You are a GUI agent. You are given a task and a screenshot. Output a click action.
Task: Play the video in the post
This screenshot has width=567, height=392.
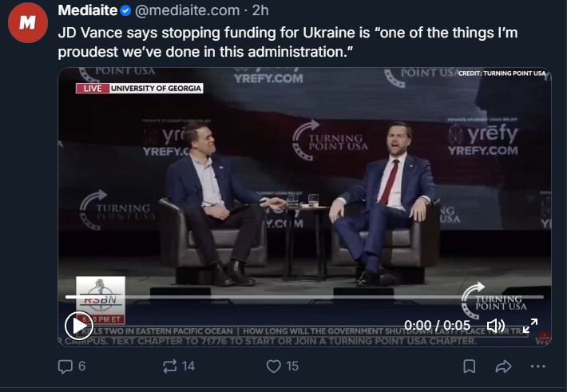point(77,325)
